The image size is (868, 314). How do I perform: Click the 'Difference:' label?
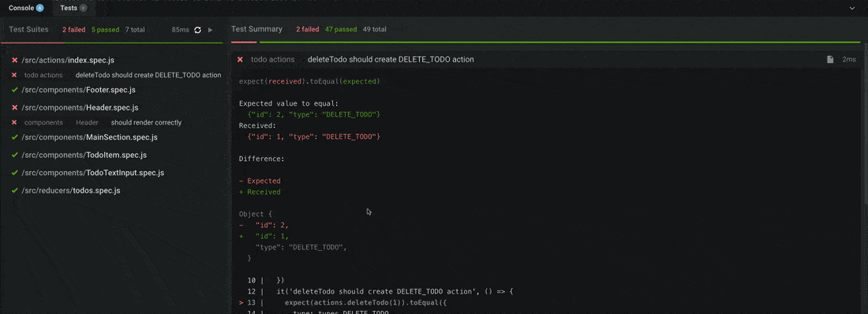(x=261, y=159)
